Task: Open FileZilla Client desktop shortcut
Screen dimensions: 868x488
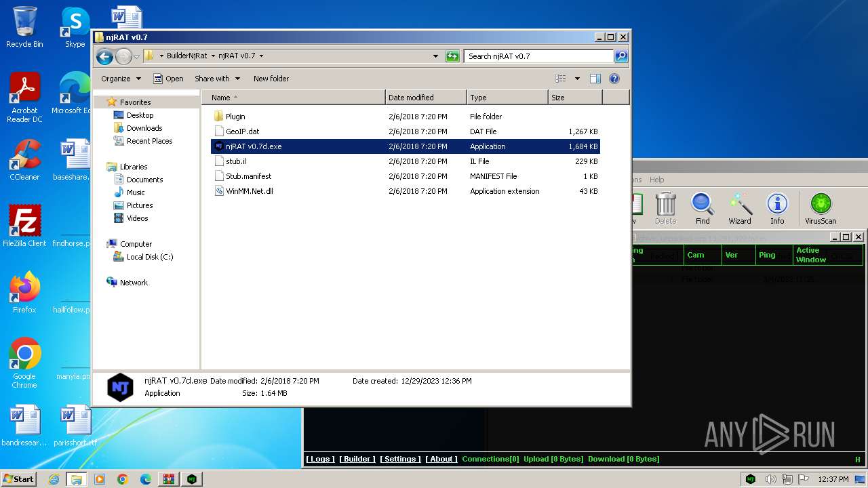Action: click(24, 226)
